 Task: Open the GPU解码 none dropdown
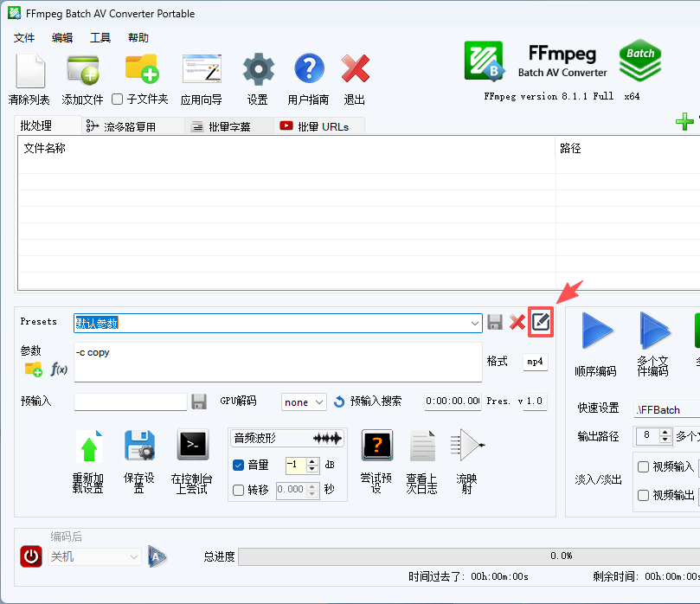tap(304, 402)
